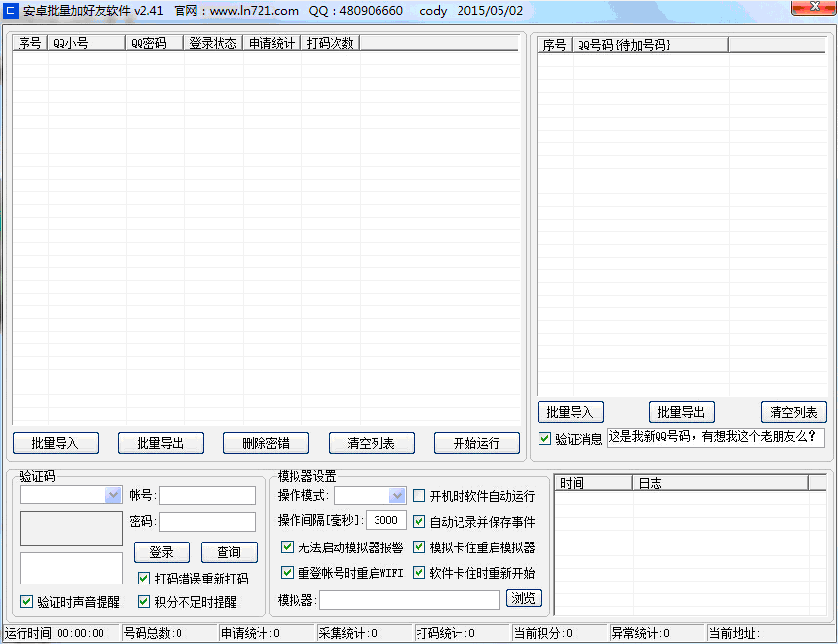Click the 帐号 input field

208,496
